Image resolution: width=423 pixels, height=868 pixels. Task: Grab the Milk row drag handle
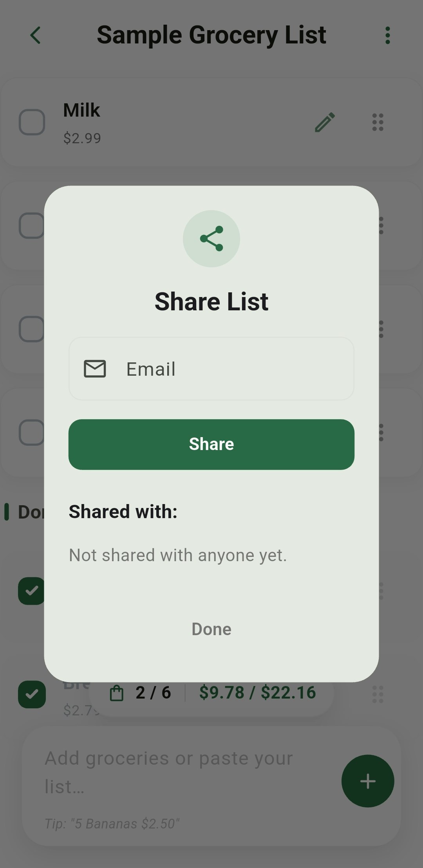(378, 122)
